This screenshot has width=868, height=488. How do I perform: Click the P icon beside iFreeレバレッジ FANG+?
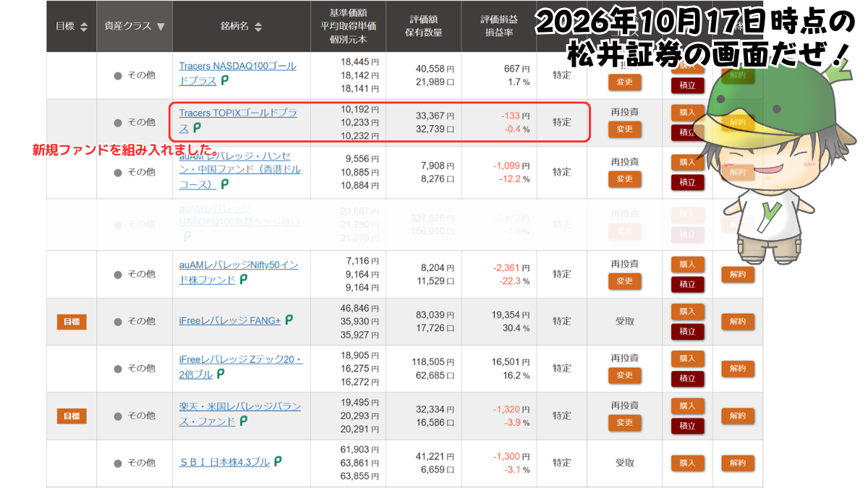point(289,320)
